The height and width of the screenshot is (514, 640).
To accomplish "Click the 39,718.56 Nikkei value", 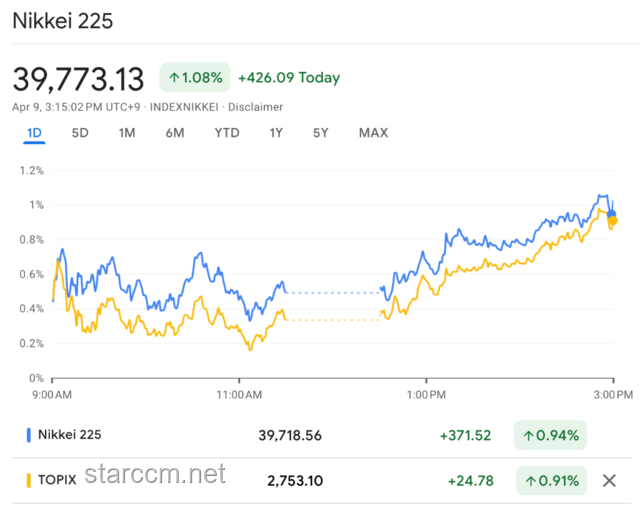I will pos(290,436).
